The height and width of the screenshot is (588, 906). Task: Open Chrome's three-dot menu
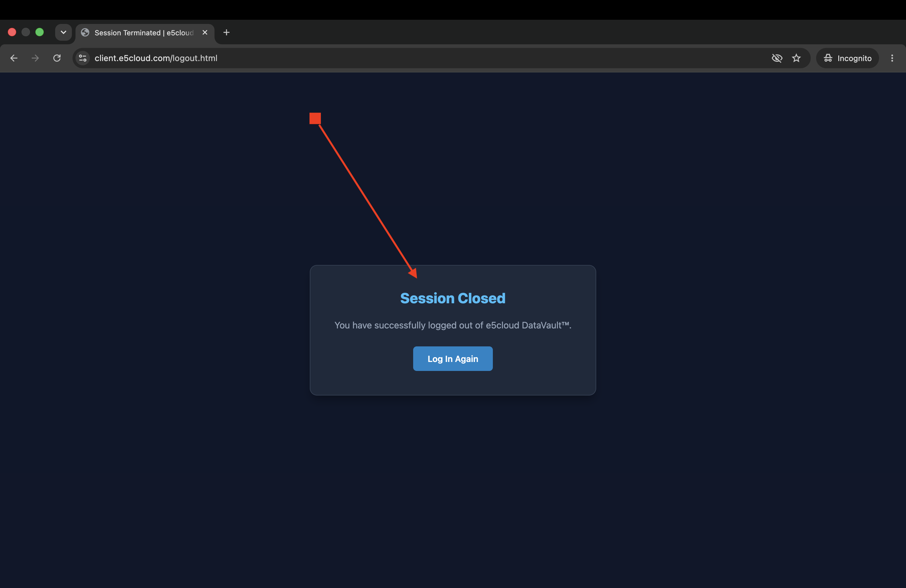892,58
